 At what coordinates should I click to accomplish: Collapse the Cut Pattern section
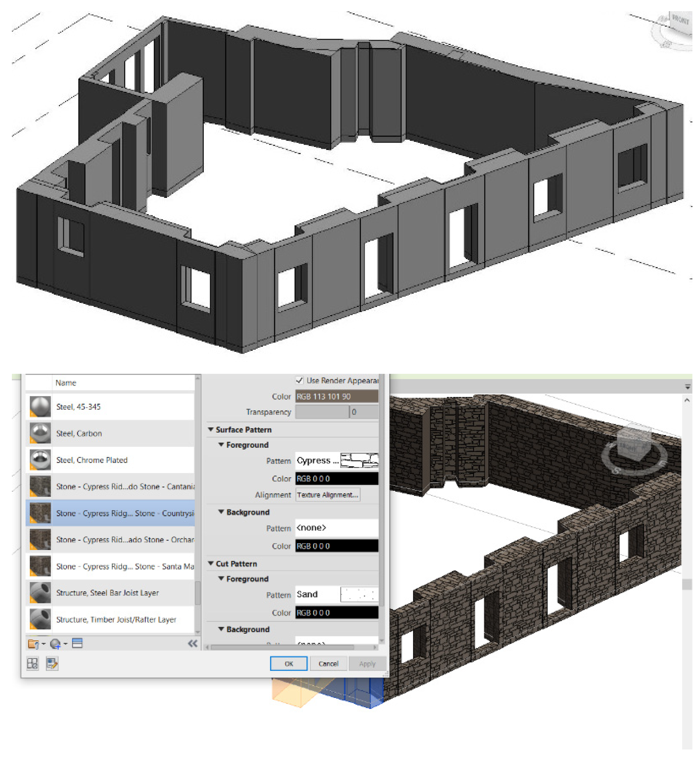[211, 563]
